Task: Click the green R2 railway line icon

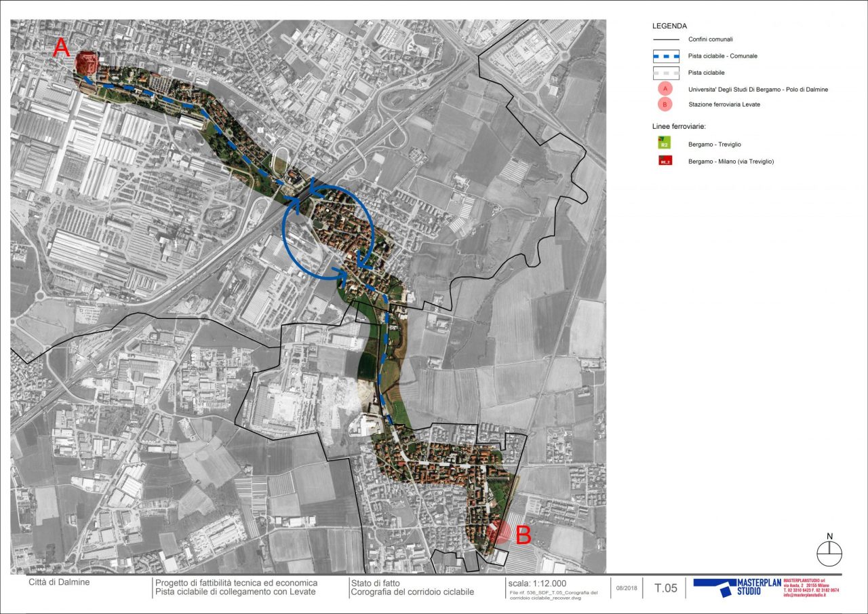Action: coord(665,144)
